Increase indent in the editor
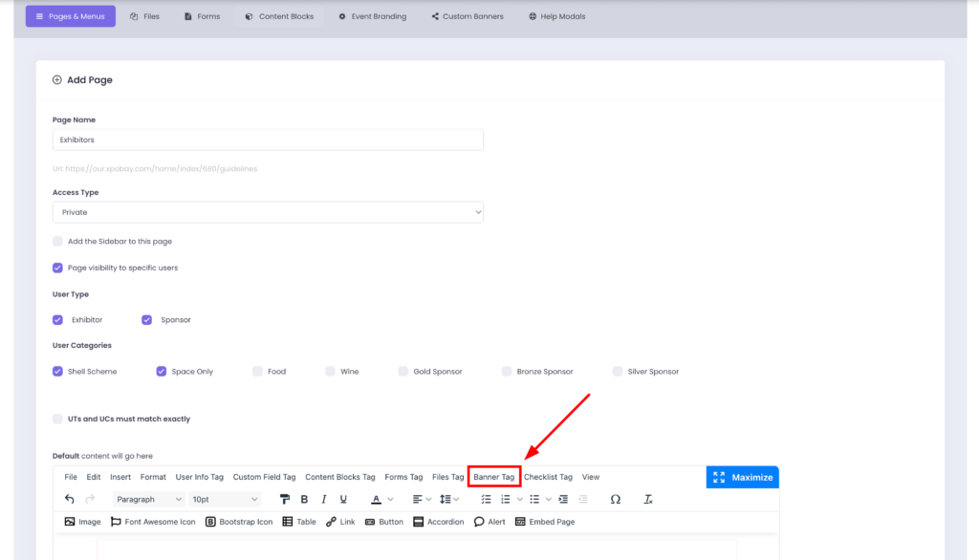 563,499
